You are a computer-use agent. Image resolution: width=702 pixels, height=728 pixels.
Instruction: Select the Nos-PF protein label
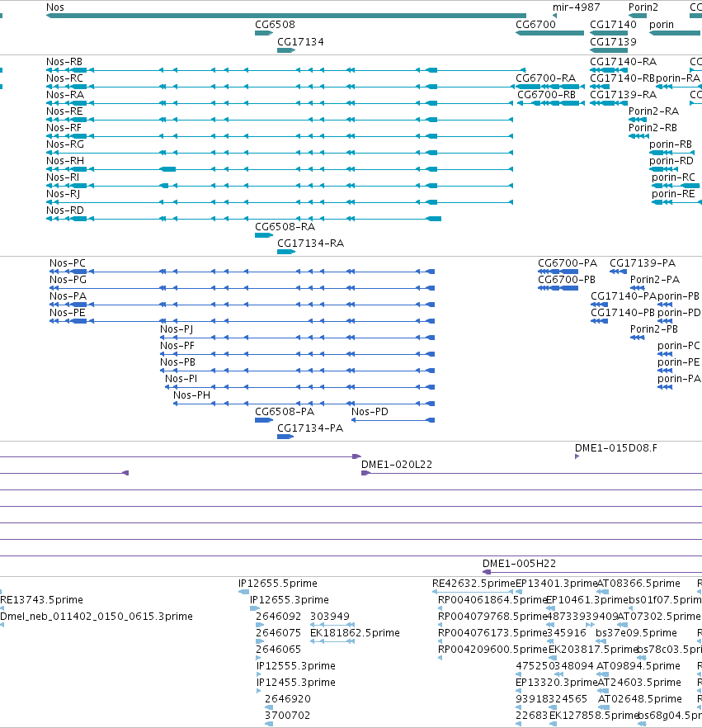177,346
